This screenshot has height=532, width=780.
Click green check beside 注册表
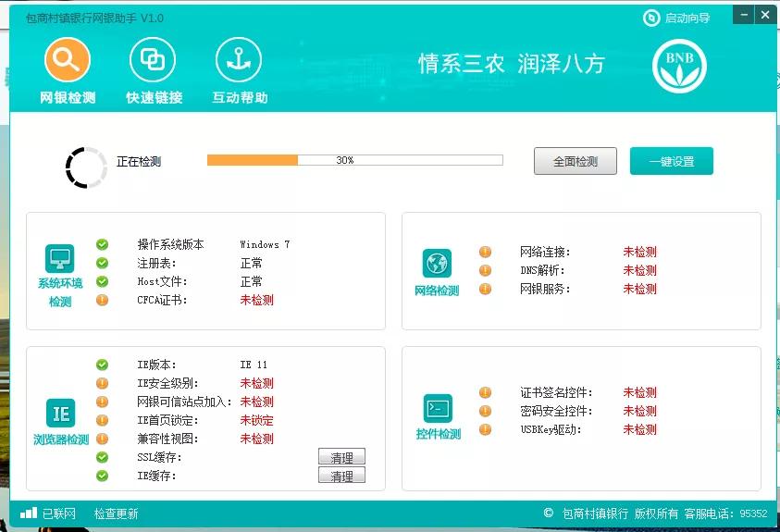(x=102, y=263)
